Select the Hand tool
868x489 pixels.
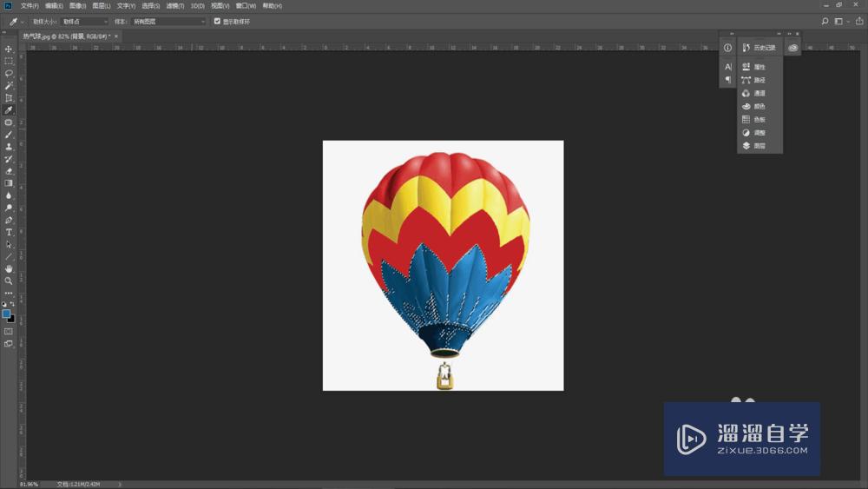9,269
